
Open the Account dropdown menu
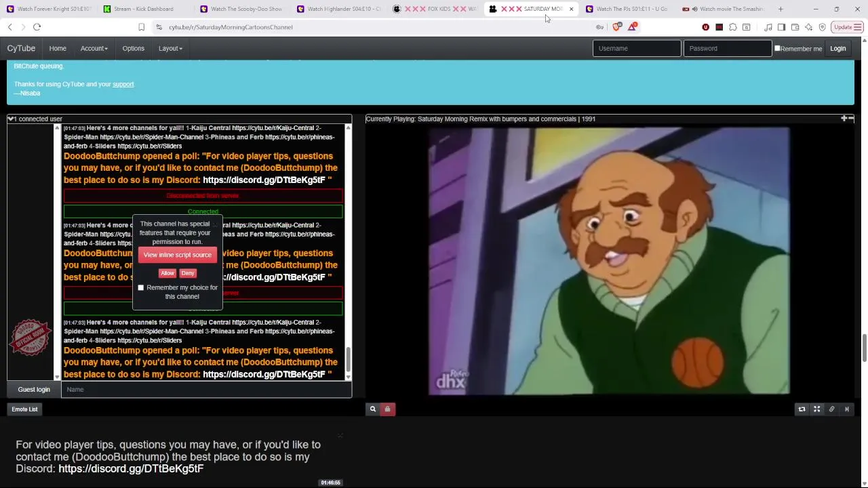pyautogui.click(x=94, y=49)
